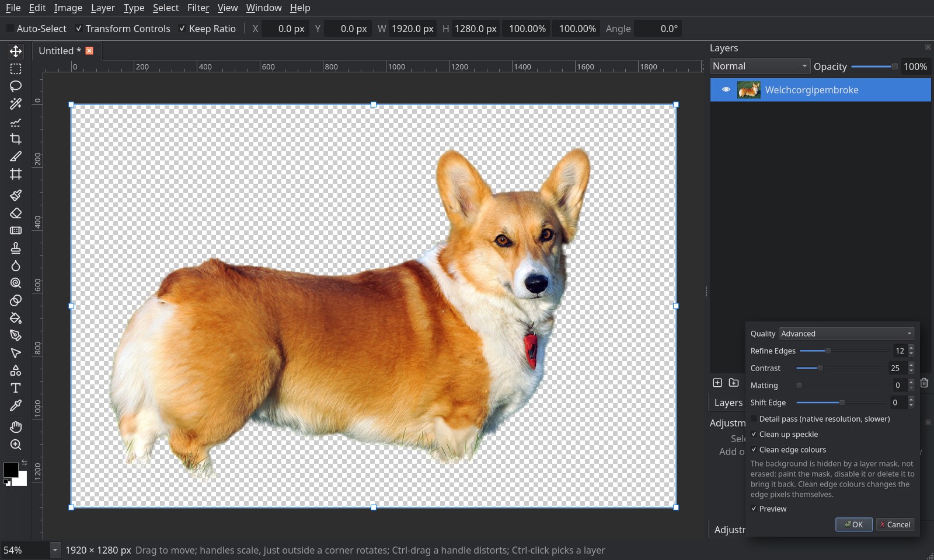
Task: Open the Normal blend mode dropdown
Action: click(760, 66)
